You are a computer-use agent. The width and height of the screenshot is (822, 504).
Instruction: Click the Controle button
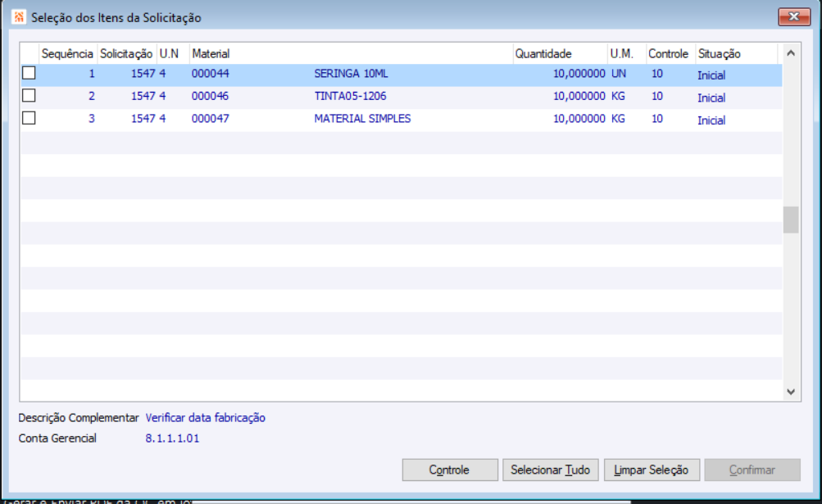click(450, 470)
